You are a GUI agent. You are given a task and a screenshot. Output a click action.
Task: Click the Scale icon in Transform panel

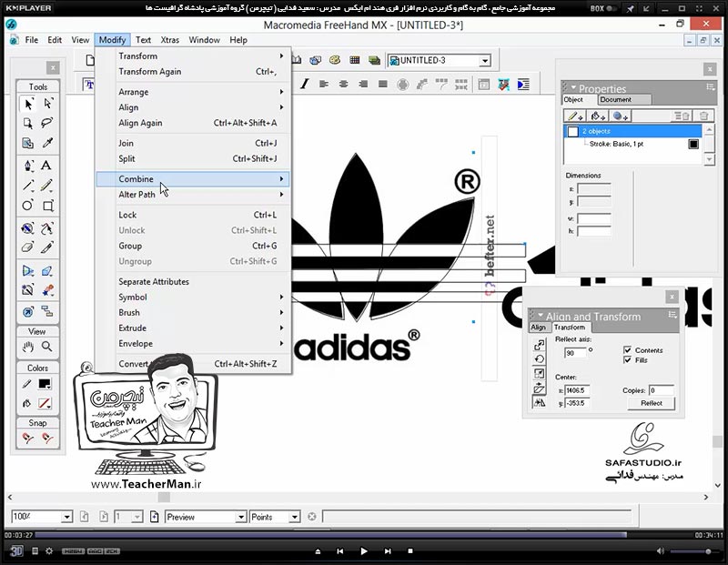click(x=539, y=373)
